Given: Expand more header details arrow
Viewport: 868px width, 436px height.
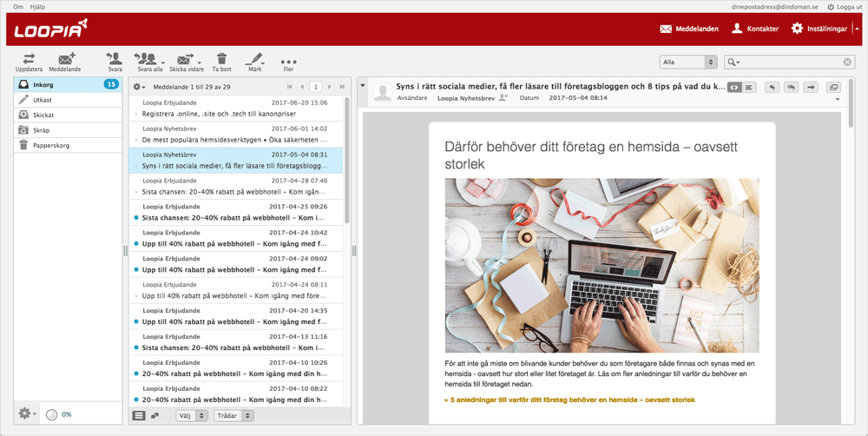Looking at the screenshot, I should pyautogui.click(x=837, y=100).
